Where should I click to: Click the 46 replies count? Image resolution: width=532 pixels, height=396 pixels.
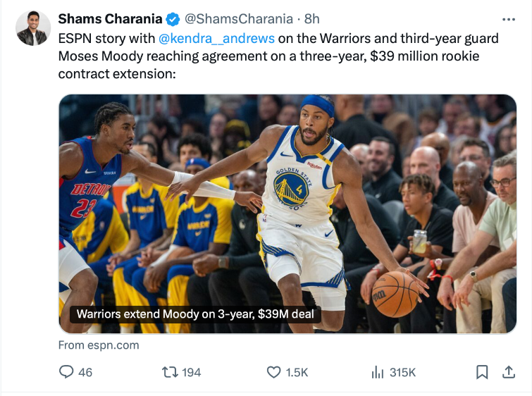[x=85, y=372]
